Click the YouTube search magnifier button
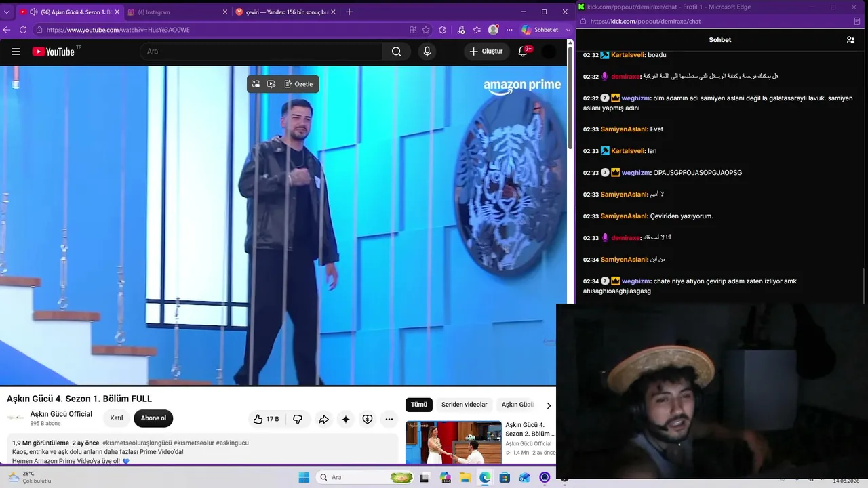Image resolution: width=868 pixels, height=488 pixels. click(x=397, y=52)
